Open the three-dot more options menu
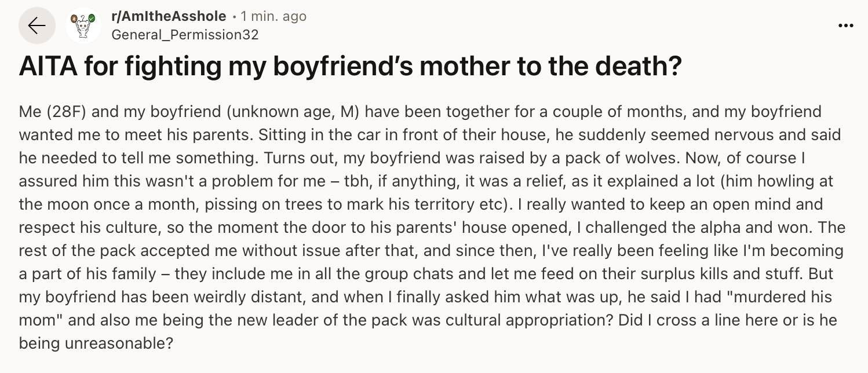 [845, 26]
